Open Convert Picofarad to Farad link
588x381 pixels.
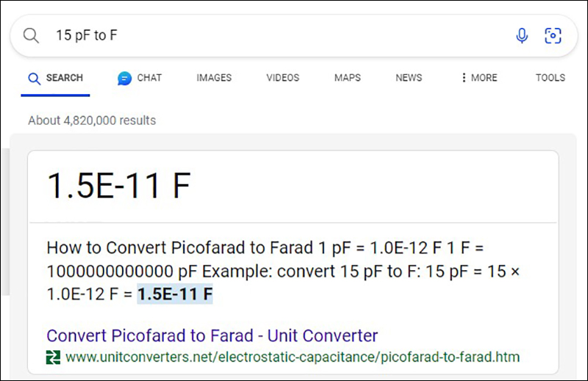click(212, 336)
